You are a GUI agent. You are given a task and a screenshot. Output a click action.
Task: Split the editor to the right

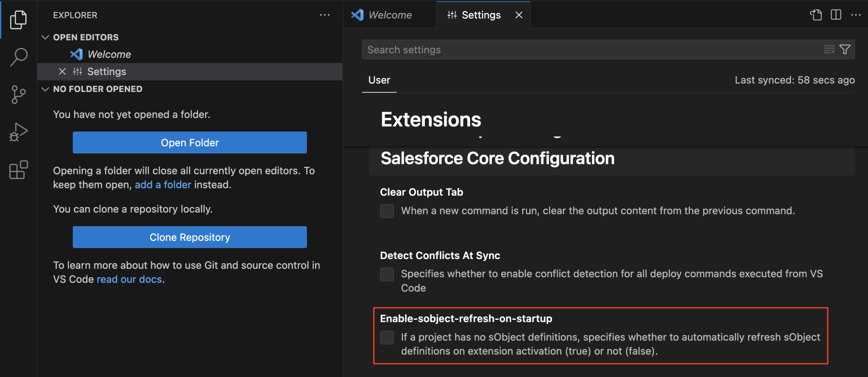836,15
